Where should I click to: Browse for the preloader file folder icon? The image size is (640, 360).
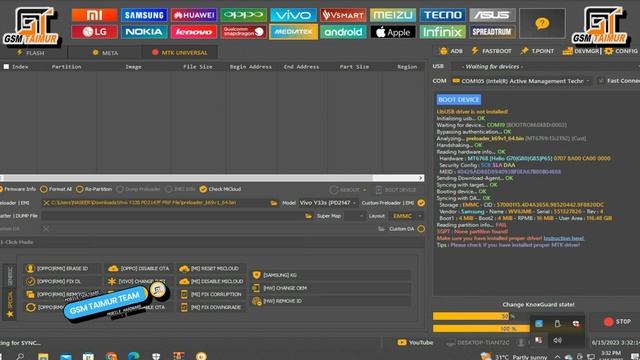click(274, 203)
